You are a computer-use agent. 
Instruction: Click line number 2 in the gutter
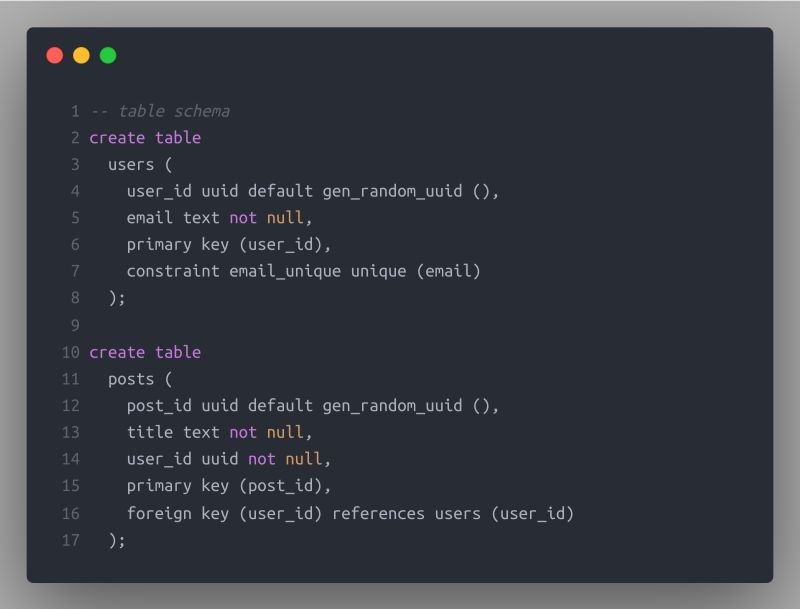(x=75, y=138)
